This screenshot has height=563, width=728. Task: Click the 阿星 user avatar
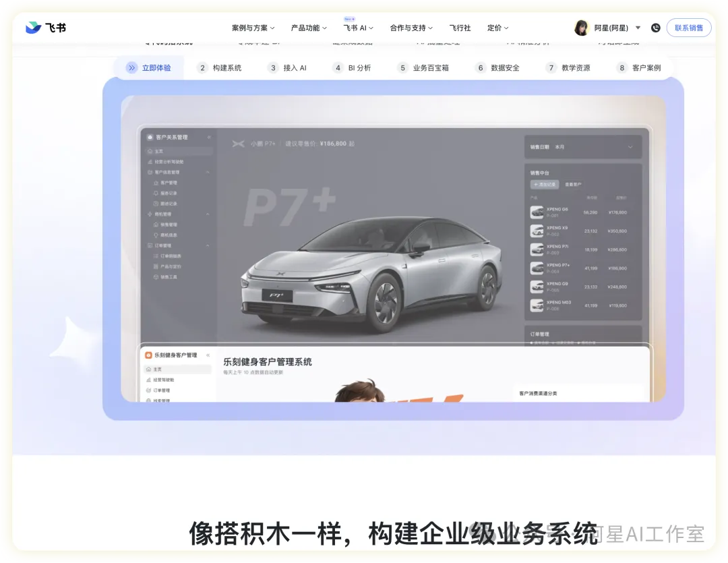(581, 28)
